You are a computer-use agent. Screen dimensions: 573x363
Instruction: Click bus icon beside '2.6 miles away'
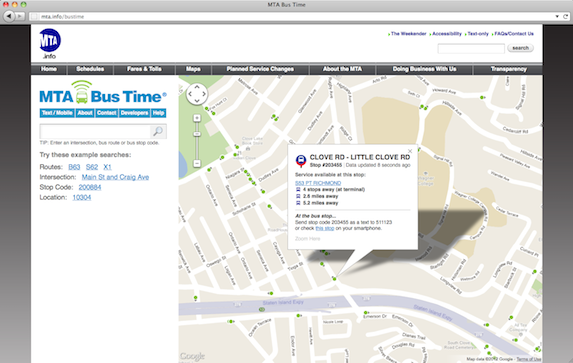point(298,196)
